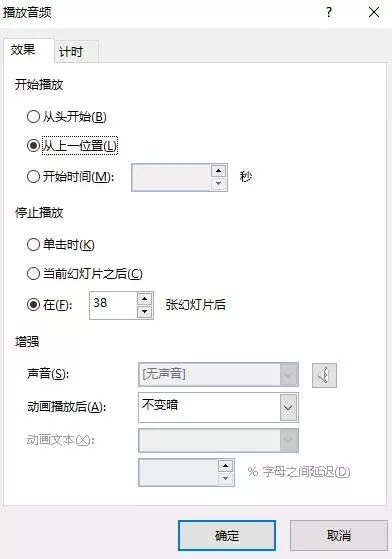Click the 开始时间 seconds up arrow

coord(218,171)
